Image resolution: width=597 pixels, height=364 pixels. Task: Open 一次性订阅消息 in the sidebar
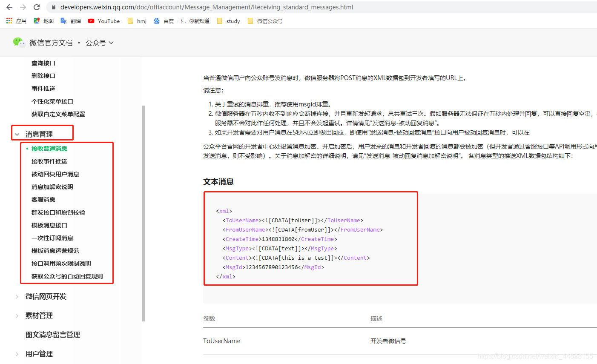point(52,238)
